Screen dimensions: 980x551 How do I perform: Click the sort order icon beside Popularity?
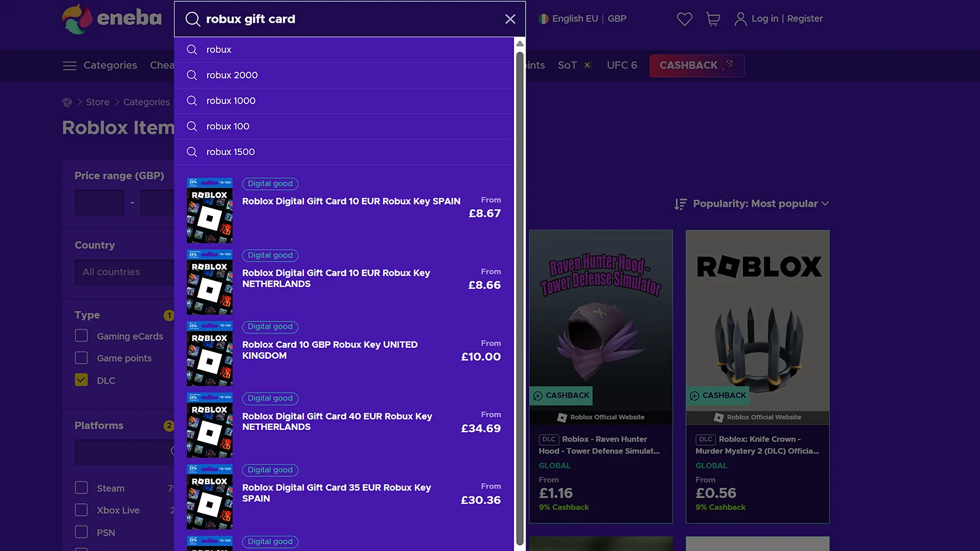click(680, 204)
